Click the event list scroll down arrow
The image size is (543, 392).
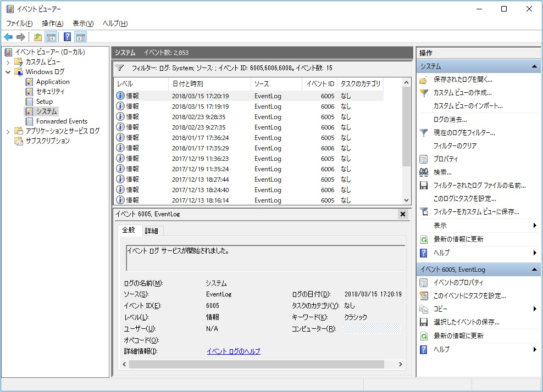click(407, 200)
